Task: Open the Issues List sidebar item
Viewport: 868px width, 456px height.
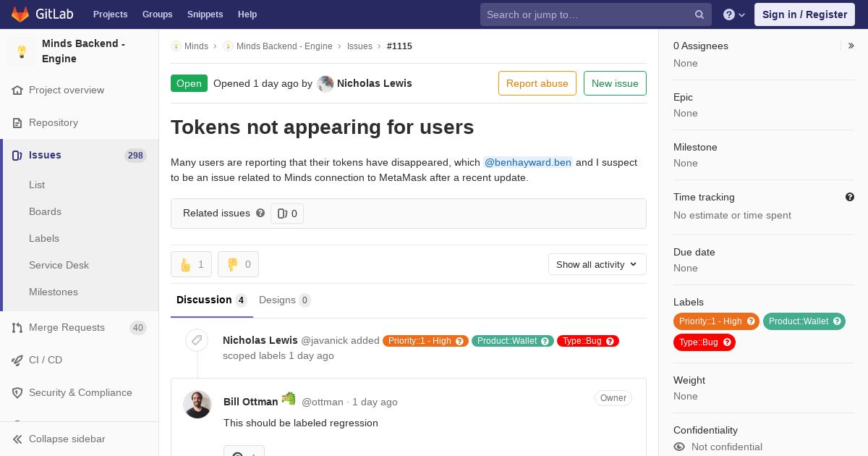Action: (x=37, y=185)
